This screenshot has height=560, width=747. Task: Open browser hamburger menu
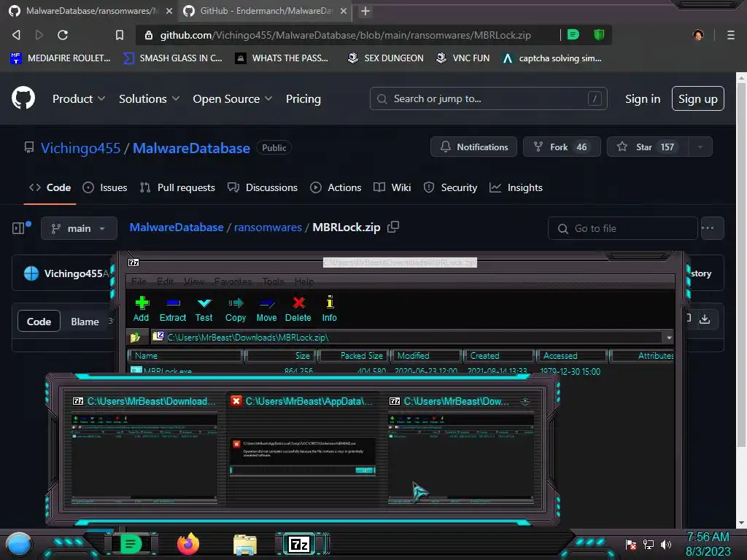pyautogui.click(x=731, y=35)
